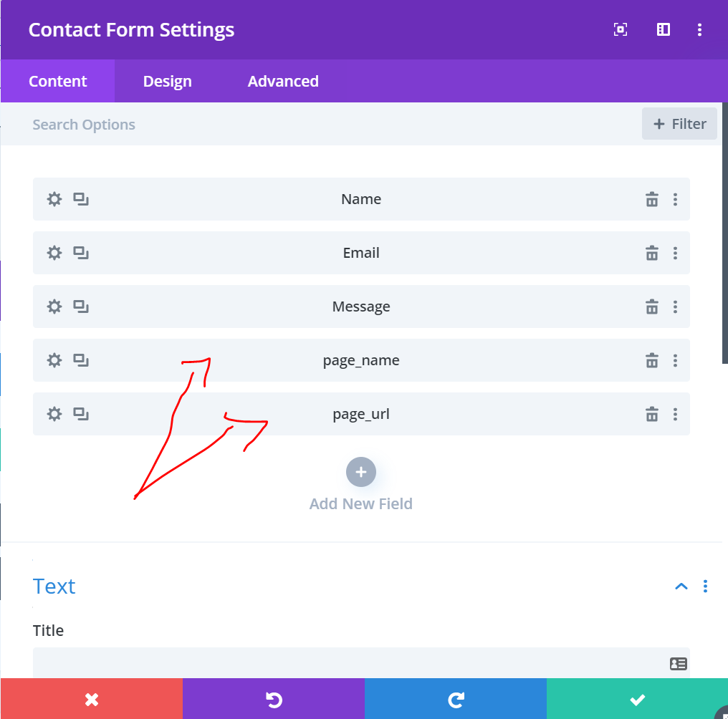Click the expand modal fullscreen icon
This screenshot has width=728, height=719.
tap(621, 29)
